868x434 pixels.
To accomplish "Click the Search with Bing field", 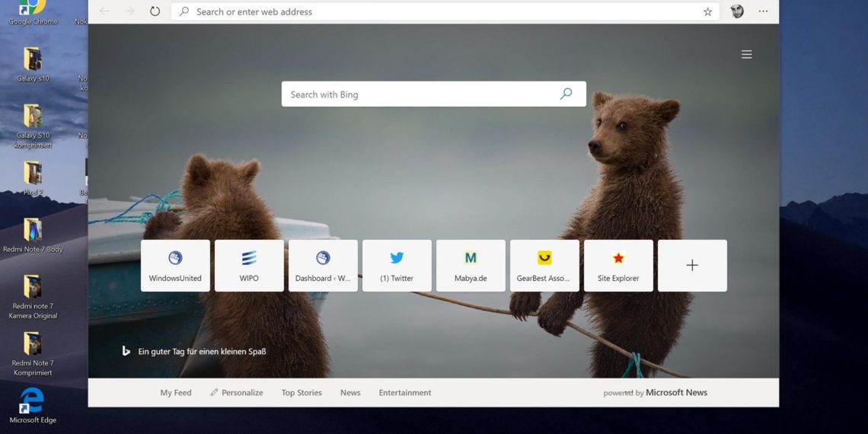I will pos(419,94).
